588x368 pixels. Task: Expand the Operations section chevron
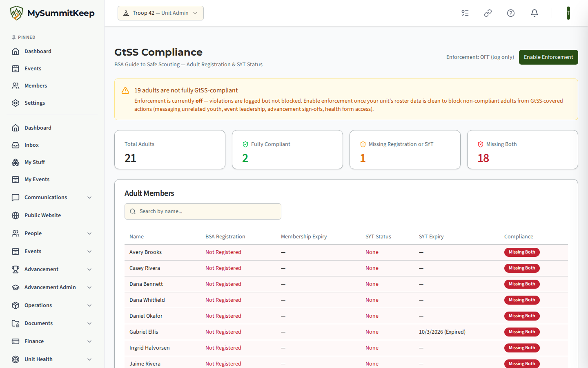pos(89,305)
